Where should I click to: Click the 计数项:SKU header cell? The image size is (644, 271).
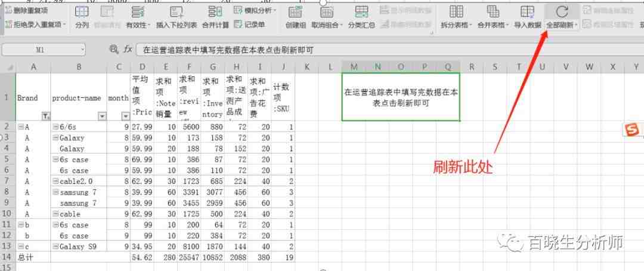click(283, 97)
